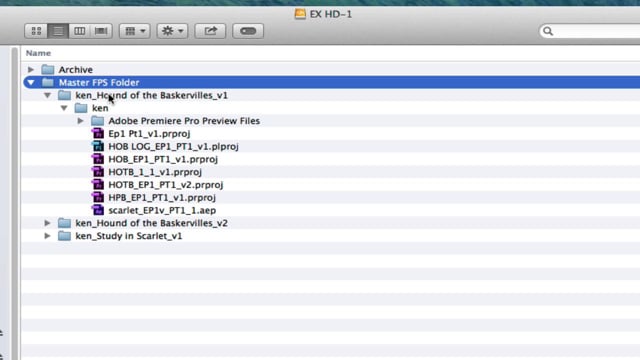Viewport: 640px width, 360px height.
Task: Select ken_Hound of the Baskervilles_v1 name
Action: pyautogui.click(x=151, y=96)
